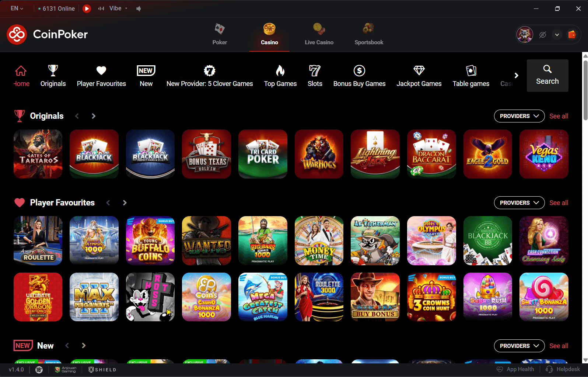Click the 6131 Online player counter

(x=56, y=8)
